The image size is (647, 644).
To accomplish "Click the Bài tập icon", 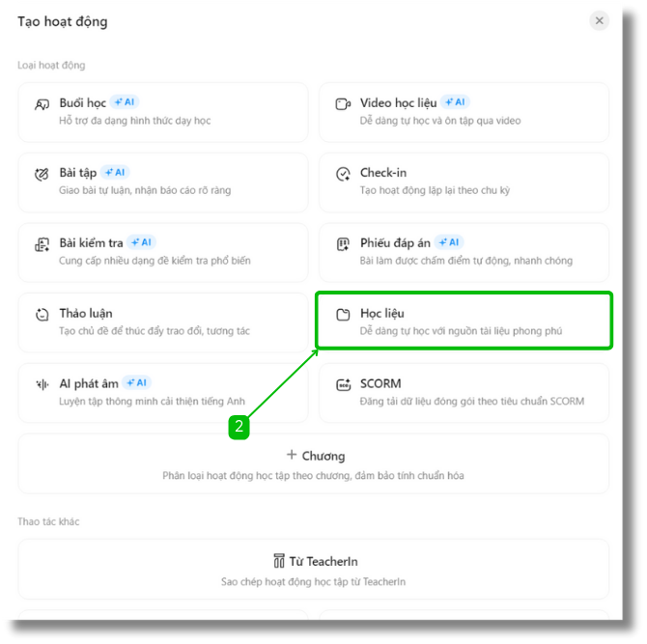I will 42,175.
